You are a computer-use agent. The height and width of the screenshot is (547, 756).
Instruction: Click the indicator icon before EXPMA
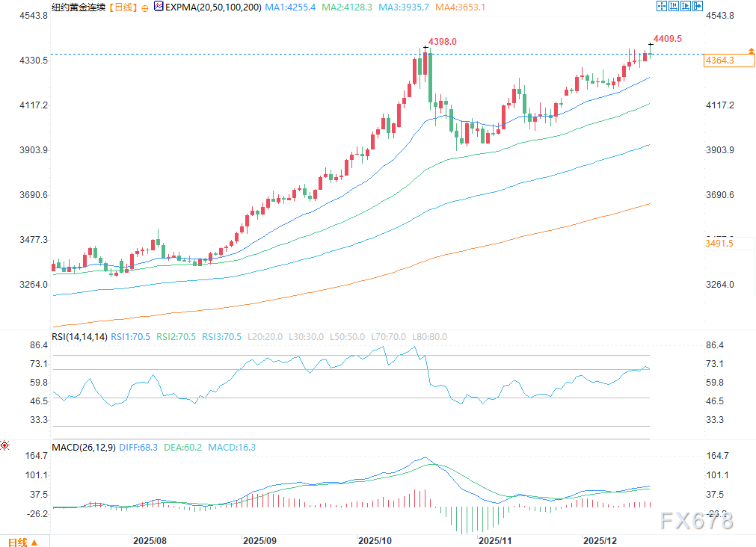point(158,7)
